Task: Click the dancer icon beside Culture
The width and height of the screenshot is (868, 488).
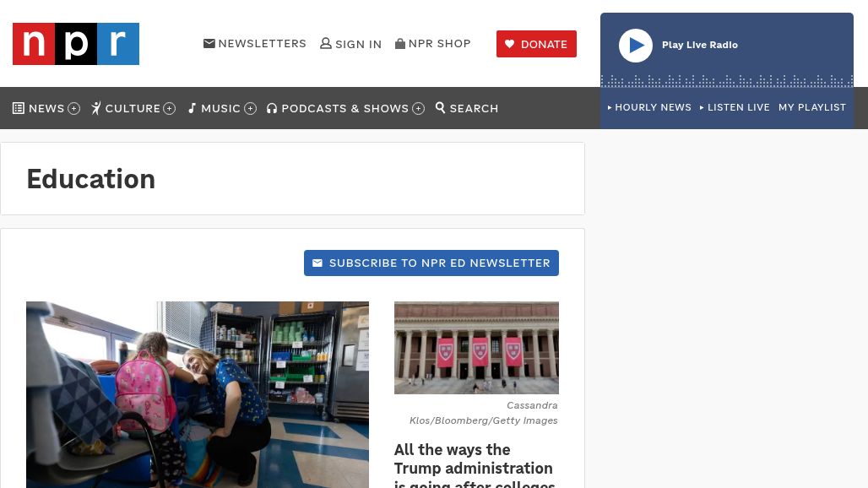Action: [96, 108]
